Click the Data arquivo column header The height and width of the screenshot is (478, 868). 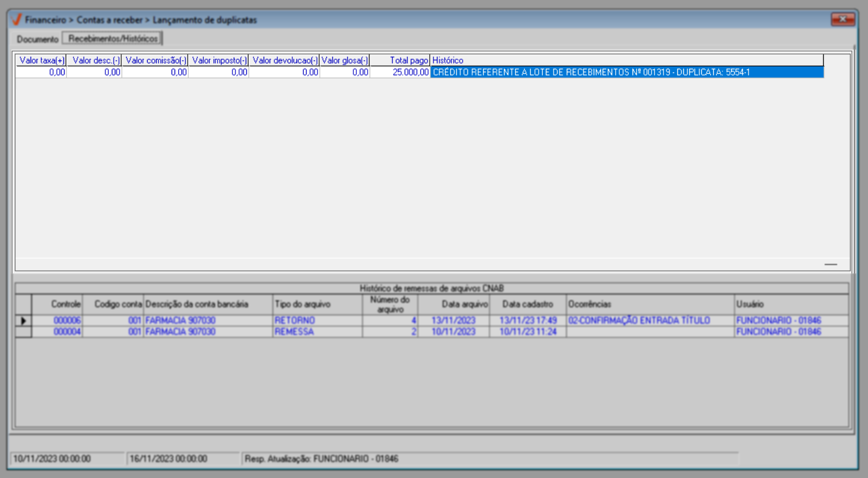(454, 305)
